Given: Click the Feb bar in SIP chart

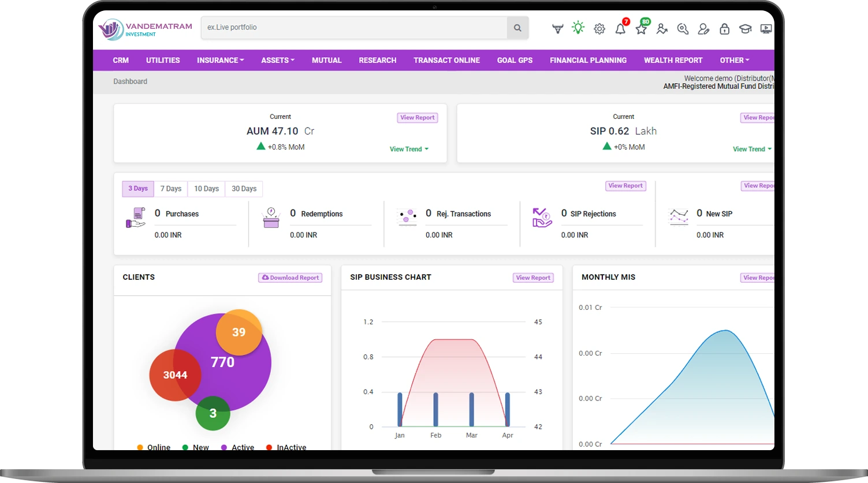Looking at the screenshot, I should [x=435, y=410].
